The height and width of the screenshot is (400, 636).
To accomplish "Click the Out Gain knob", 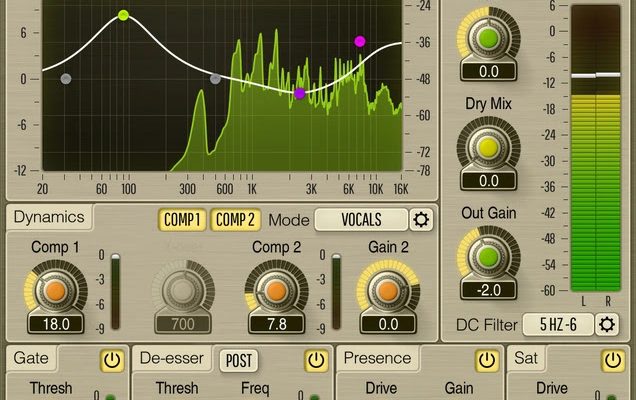I will (x=487, y=254).
